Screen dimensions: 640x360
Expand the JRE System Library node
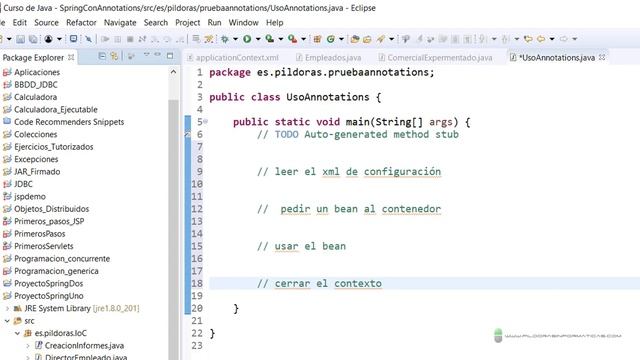[x=7, y=309]
